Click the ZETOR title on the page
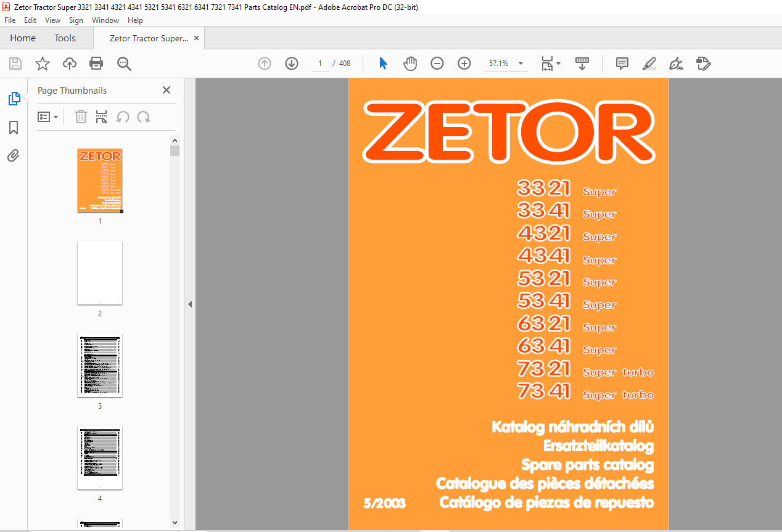Image resolution: width=782 pixels, height=532 pixels. (x=509, y=131)
